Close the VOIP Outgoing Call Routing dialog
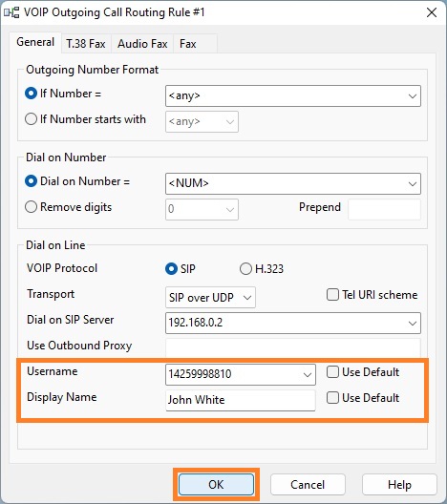 coord(432,12)
